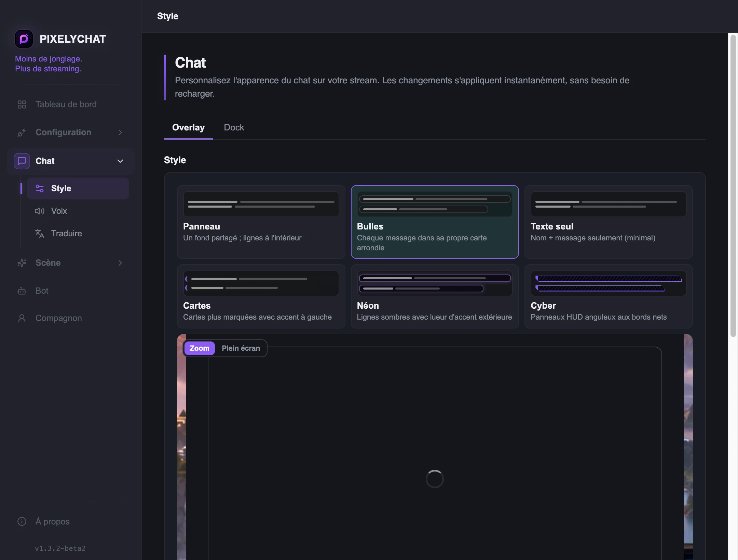This screenshot has width=738, height=560.
Task: Switch preview to Plein écran
Action: [241, 348]
